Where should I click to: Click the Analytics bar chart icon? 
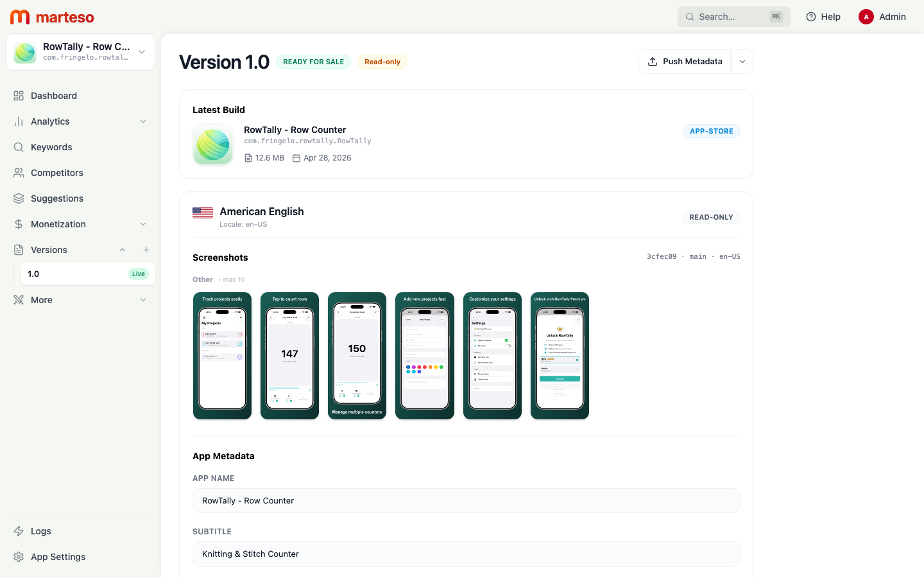click(x=19, y=121)
